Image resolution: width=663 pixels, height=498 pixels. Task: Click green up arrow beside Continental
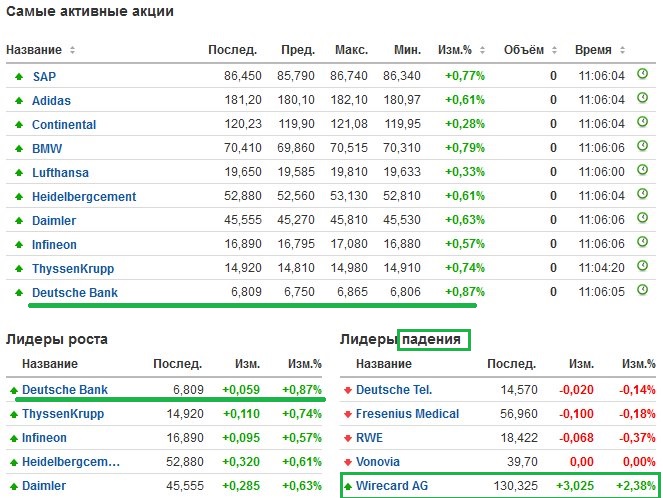(x=19, y=125)
